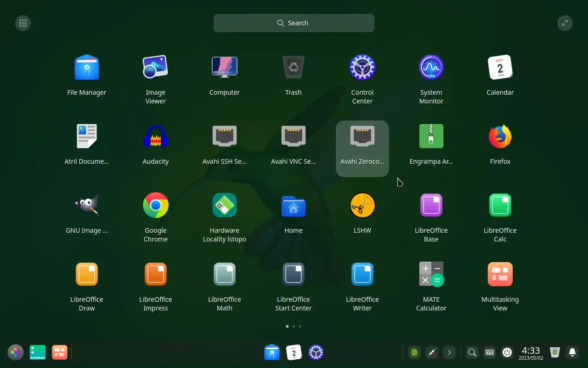The height and width of the screenshot is (368, 588).
Task: Click the launcher button in the dock
Action: click(x=16, y=352)
